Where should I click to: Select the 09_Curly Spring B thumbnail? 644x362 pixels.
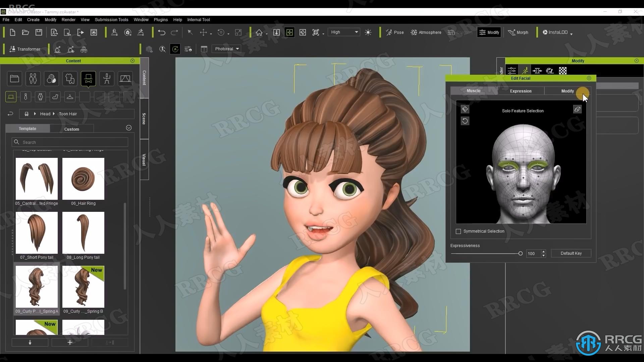[83, 287]
